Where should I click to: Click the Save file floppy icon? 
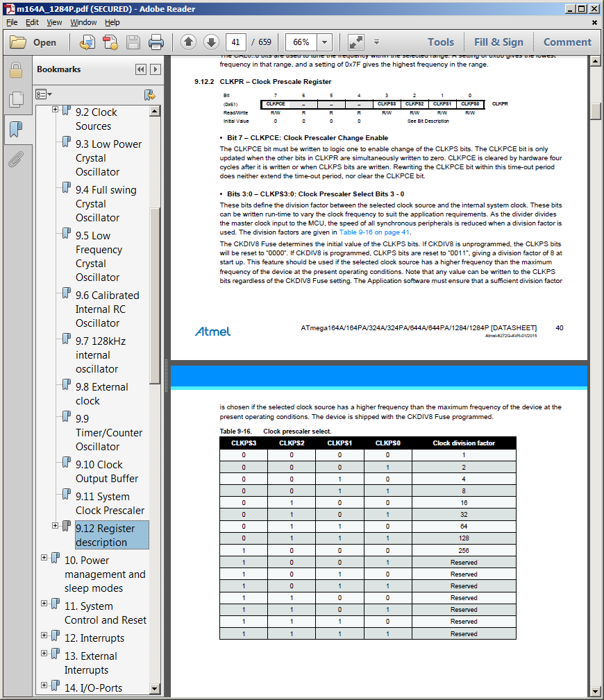point(133,42)
